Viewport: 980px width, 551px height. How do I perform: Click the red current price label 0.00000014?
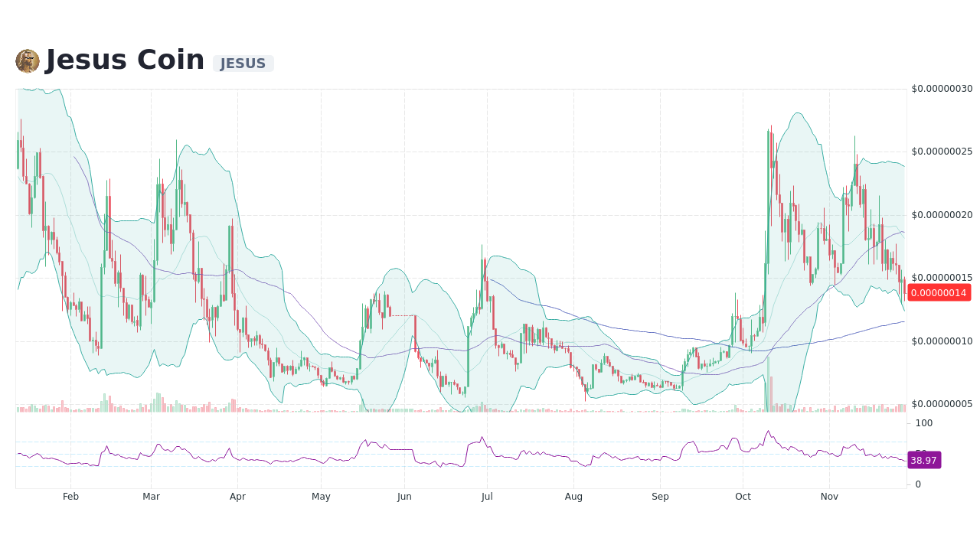point(939,292)
